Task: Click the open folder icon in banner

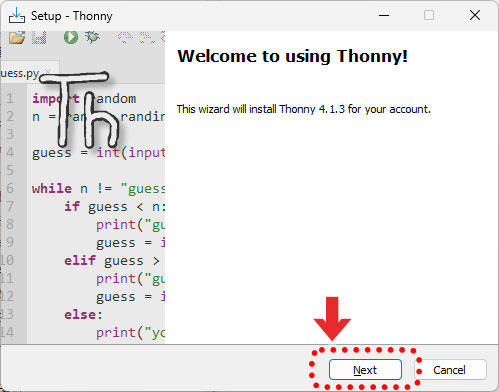Action: click(x=17, y=37)
